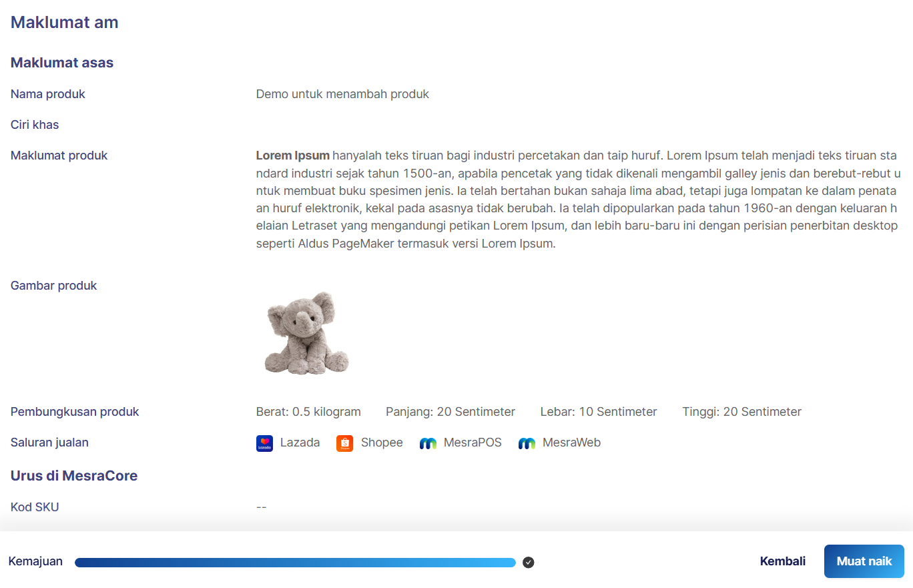Click the Panjang 20 Sentimeter value
913x588 pixels.
pos(450,412)
